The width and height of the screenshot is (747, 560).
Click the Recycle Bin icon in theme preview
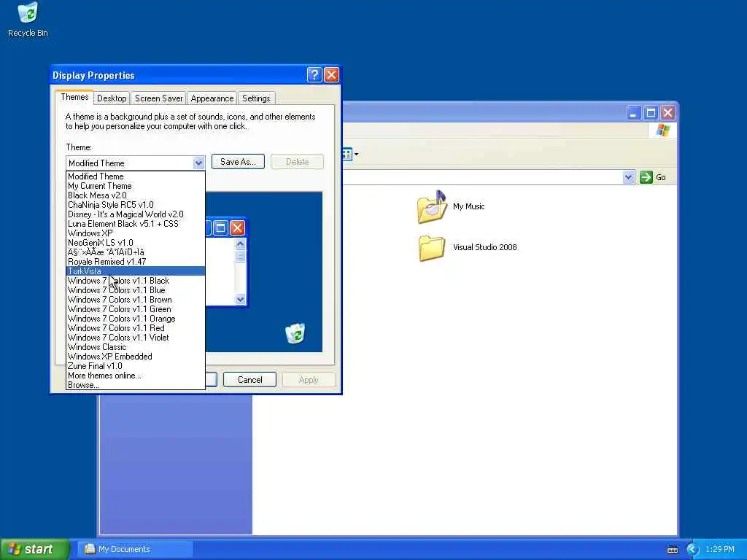coord(295,333)
